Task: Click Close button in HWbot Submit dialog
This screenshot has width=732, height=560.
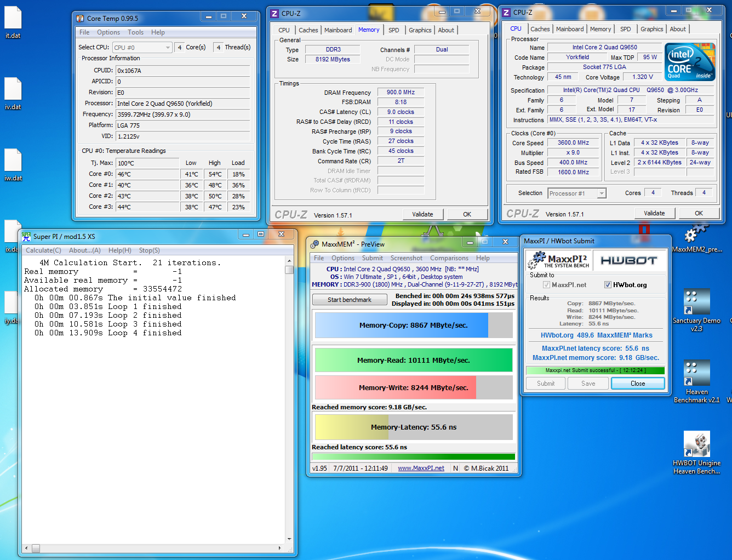Action: click(638, 384)
